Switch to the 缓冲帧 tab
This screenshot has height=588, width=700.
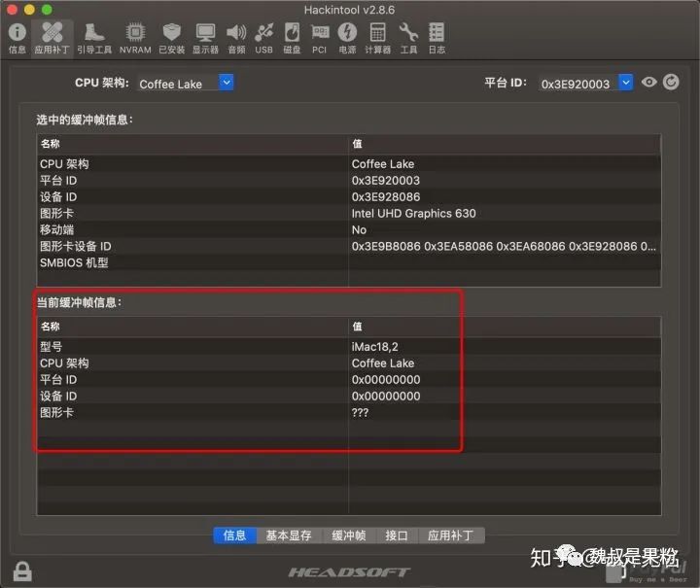[x=349, y=536]
